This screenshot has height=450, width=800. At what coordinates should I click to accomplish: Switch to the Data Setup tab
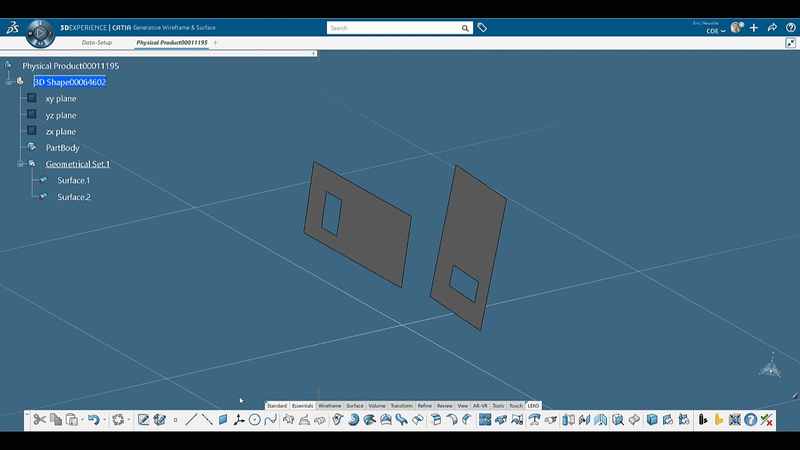click(97, 43)
